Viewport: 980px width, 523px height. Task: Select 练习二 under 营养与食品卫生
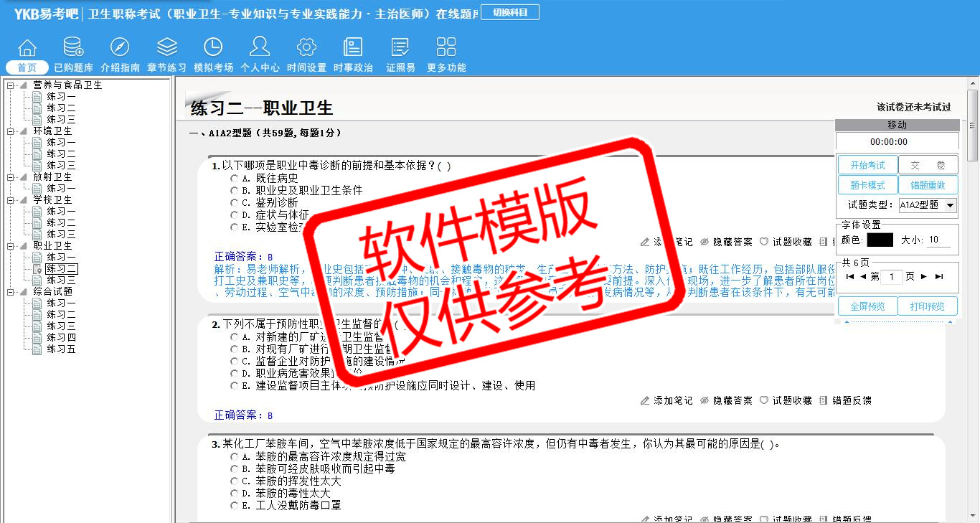tap(61, 108)
